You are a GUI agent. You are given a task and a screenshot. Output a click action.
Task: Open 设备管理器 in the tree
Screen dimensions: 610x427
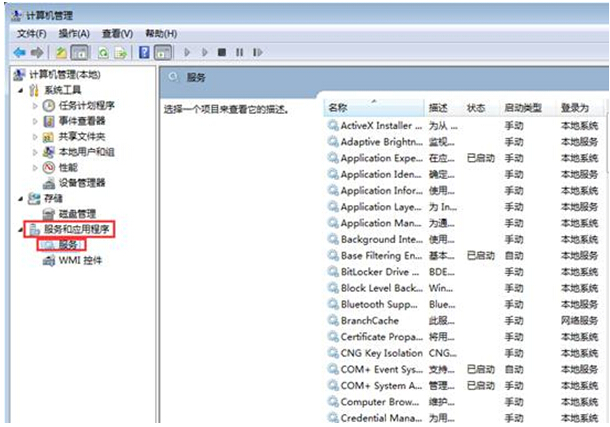click(82, 183)
